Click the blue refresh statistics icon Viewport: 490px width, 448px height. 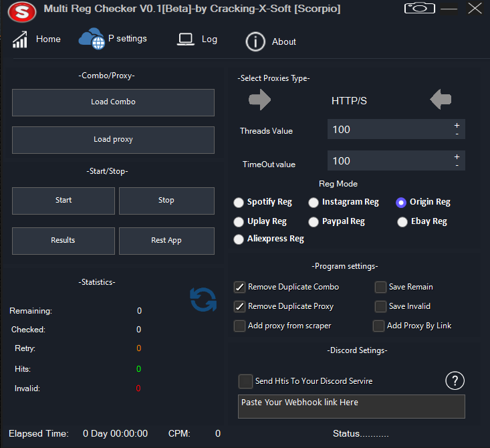[203, 300]
